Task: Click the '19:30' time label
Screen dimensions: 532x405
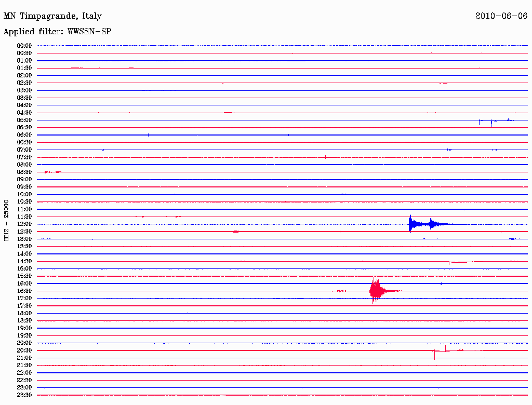Action: point(24,335)
